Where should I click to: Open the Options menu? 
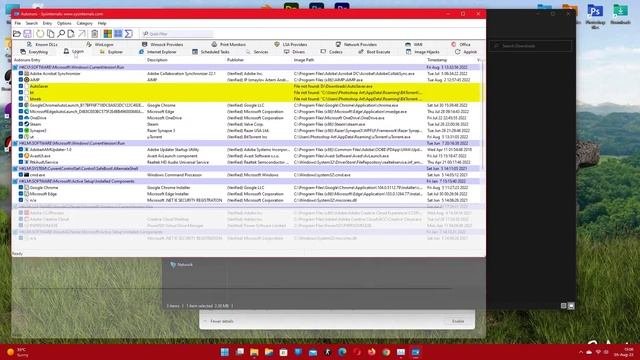click(x=64, y=23)
